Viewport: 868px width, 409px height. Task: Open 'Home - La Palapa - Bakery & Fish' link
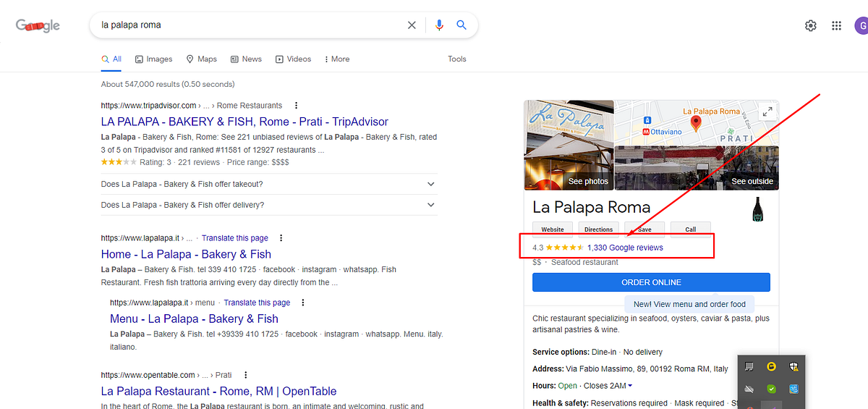coord(186,254)
